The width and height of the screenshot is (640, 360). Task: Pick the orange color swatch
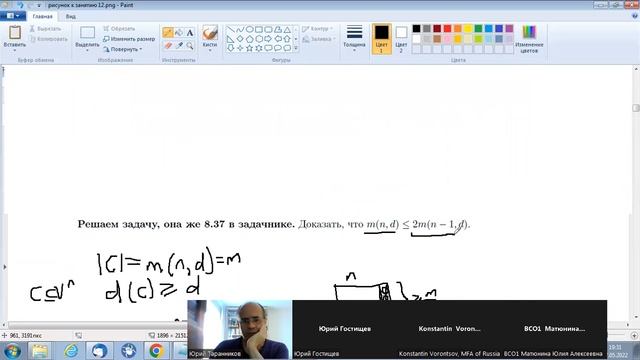click(x=458, y=29)
